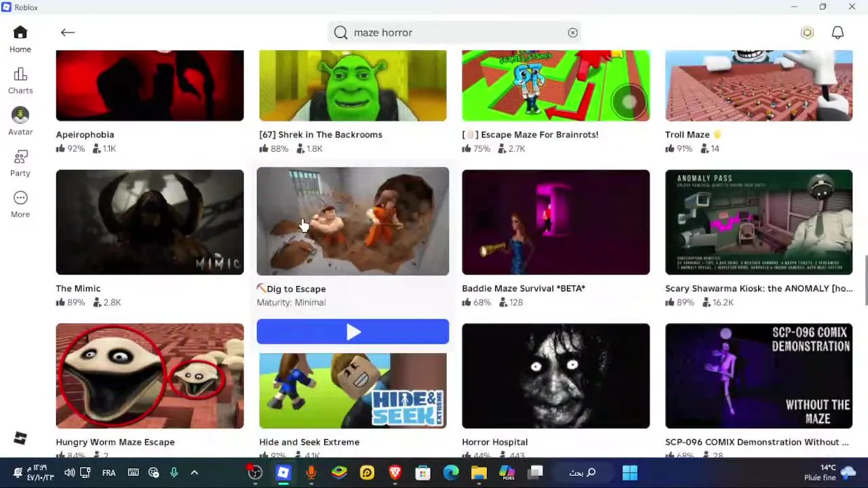Screen dimensions: 868x488
Task: Click the 'maze horror' search field
Action: (454, 33)
